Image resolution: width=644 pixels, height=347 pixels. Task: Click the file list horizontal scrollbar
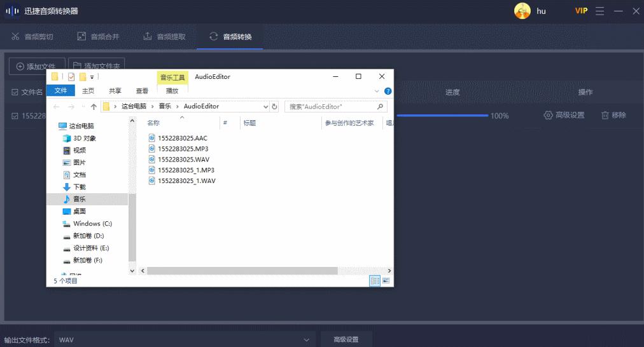tap(242, 271)
